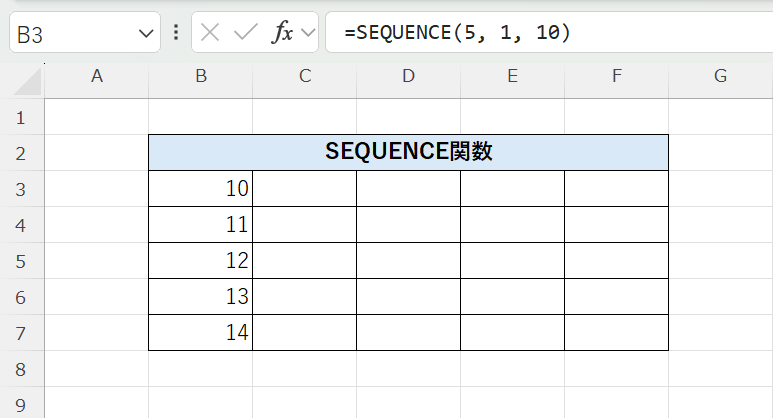The height and width of the screenshot is (418, 773).
Task: Click the Cancel (X) formula icon
Action: click(210, 33)
